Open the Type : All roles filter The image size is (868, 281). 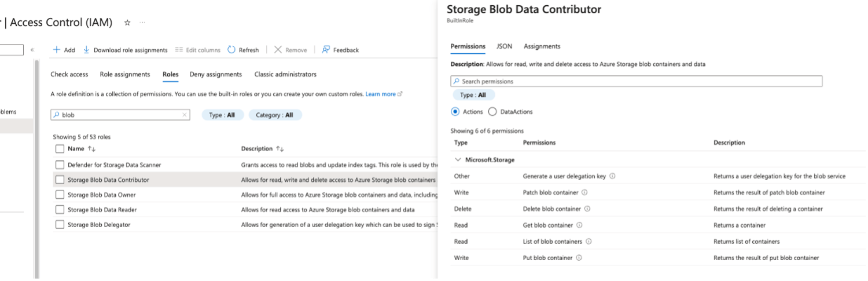222,115
